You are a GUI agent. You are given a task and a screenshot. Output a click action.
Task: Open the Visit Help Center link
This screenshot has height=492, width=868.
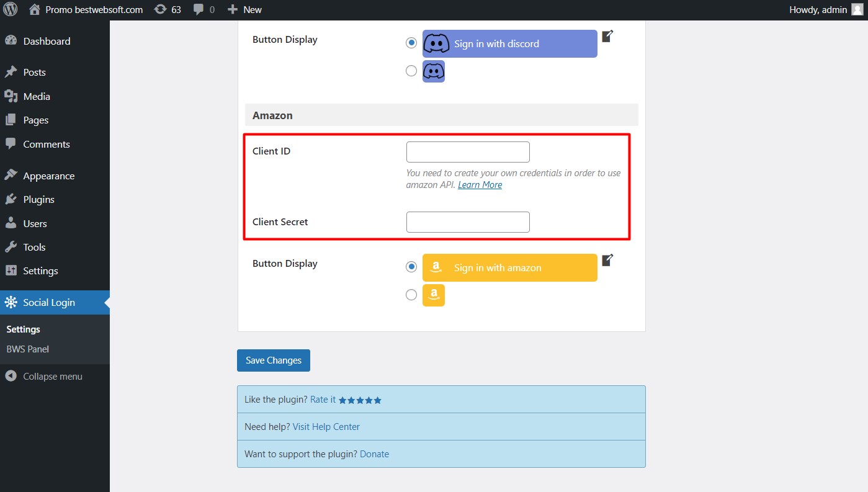[x=326, y=427]
